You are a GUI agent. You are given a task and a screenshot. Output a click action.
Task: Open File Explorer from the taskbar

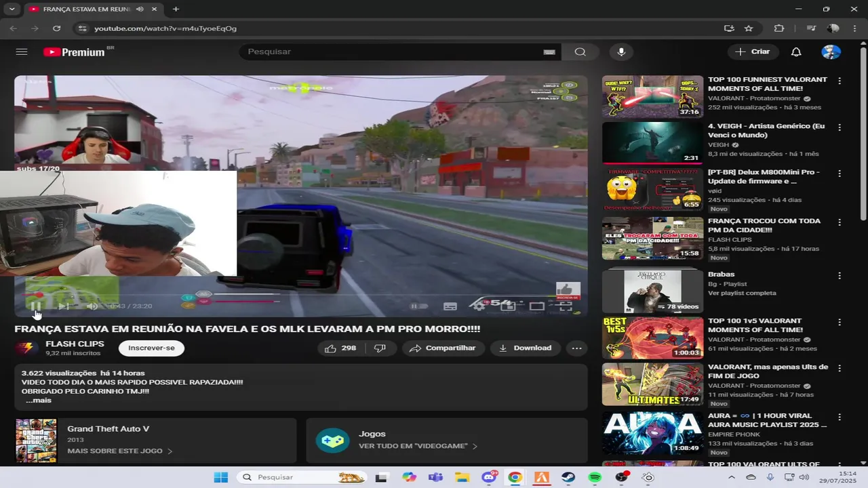462,477
